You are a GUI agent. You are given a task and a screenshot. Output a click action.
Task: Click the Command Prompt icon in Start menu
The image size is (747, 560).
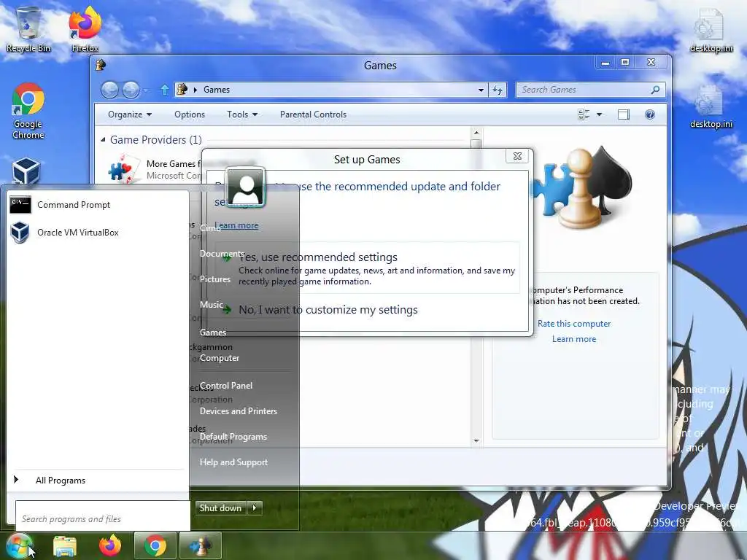(x=20, y=205)
